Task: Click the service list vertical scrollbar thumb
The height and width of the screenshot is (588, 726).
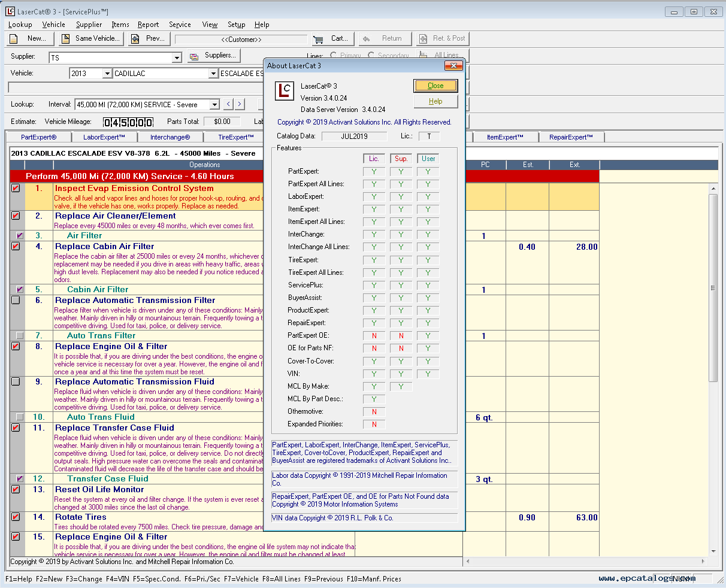Action: tap(713, 287)
